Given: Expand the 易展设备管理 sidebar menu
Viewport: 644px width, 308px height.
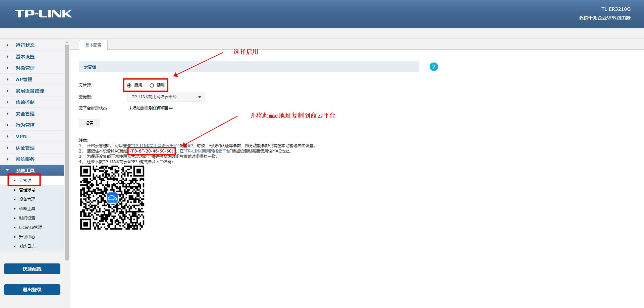Looking at the screenshot, I should click(x=32, y=91).
